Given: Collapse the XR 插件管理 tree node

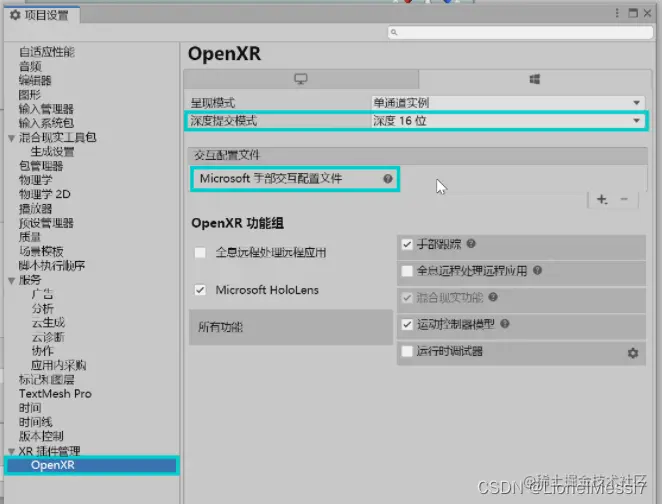Looking at the screenshot, I should (11, 451).
